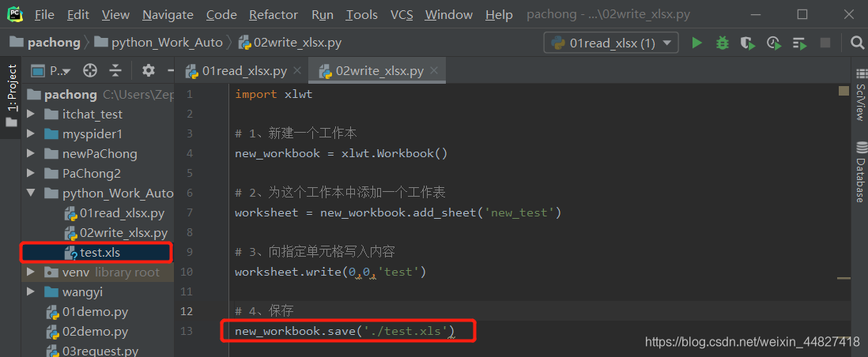Open the profiler run icon

774,43
